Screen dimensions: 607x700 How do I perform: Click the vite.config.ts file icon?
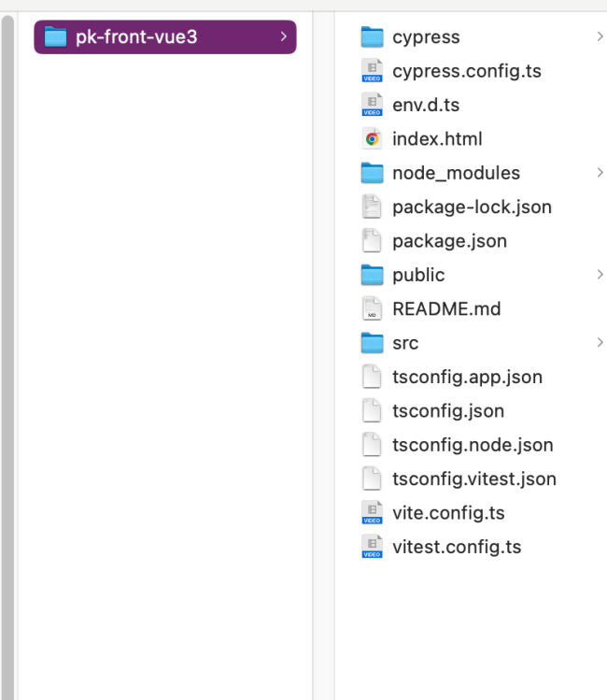[373, 512]
